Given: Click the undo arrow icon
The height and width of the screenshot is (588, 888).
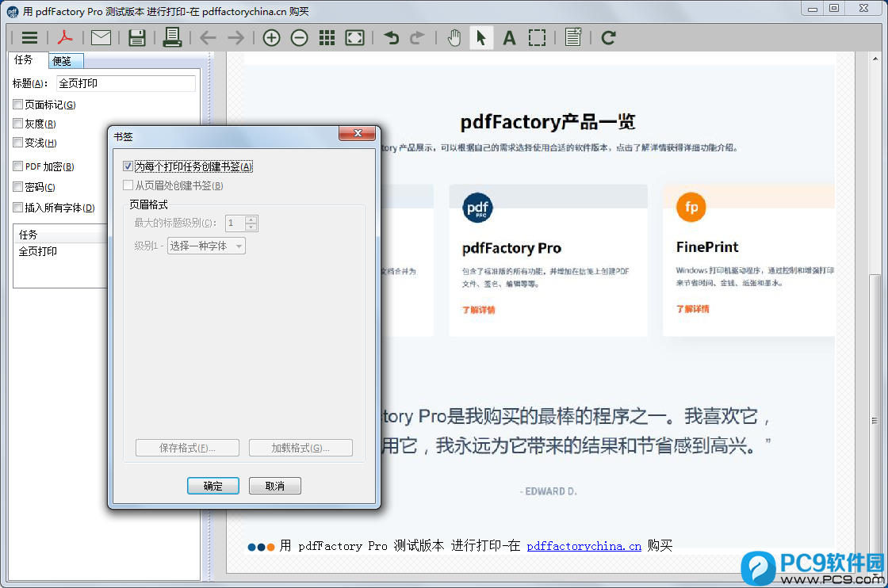Looking at the screenshot, I should click(x=391, y=38).
